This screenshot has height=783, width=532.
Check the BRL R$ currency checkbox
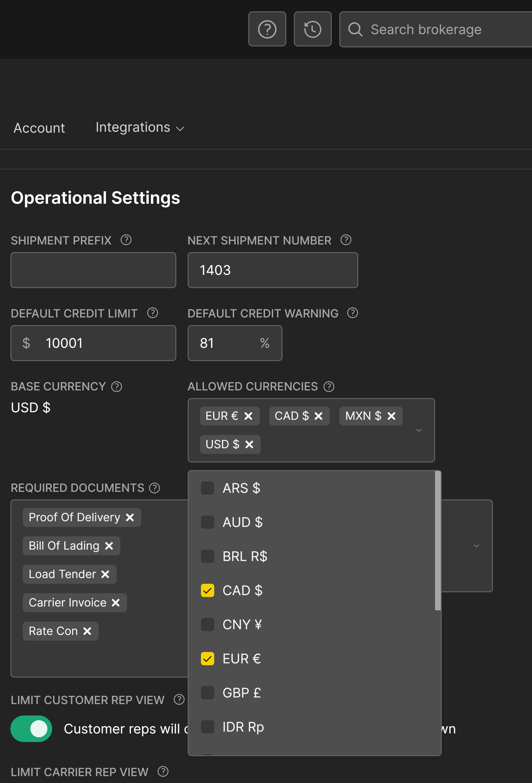click(208, 556)
